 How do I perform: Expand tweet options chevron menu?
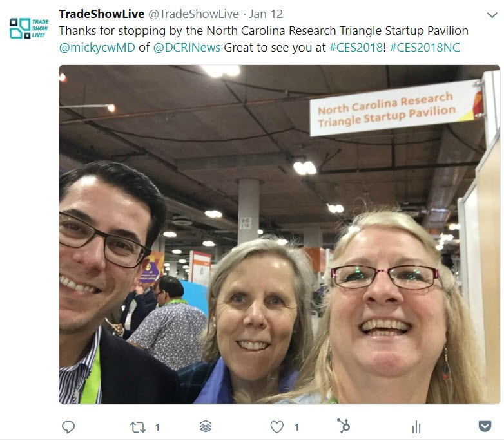492,15
